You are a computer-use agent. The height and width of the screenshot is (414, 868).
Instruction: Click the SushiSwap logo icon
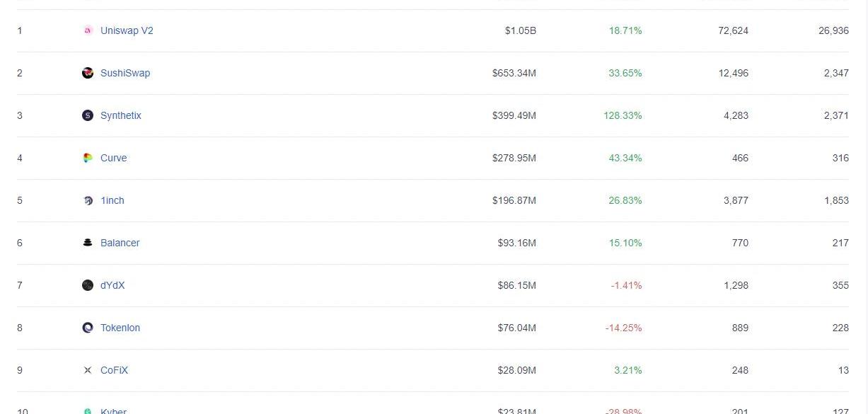(88, 73)
